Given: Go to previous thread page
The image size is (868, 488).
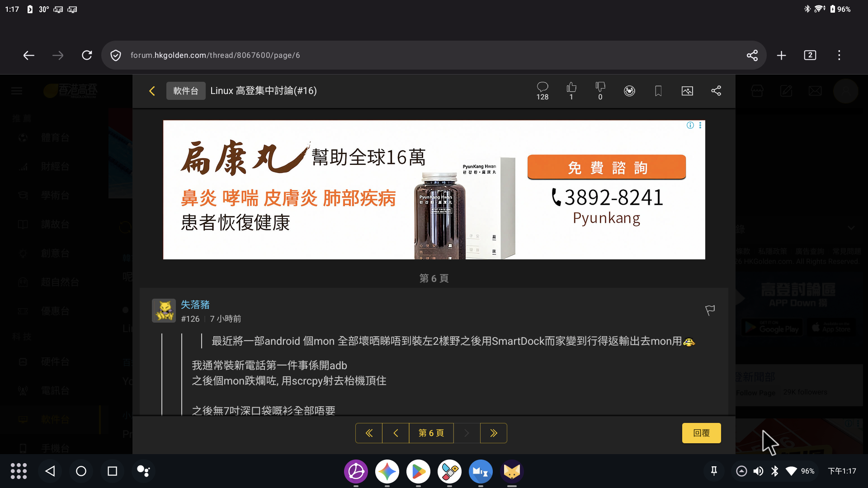Looking at the screenshot, I should click(396, 433).
